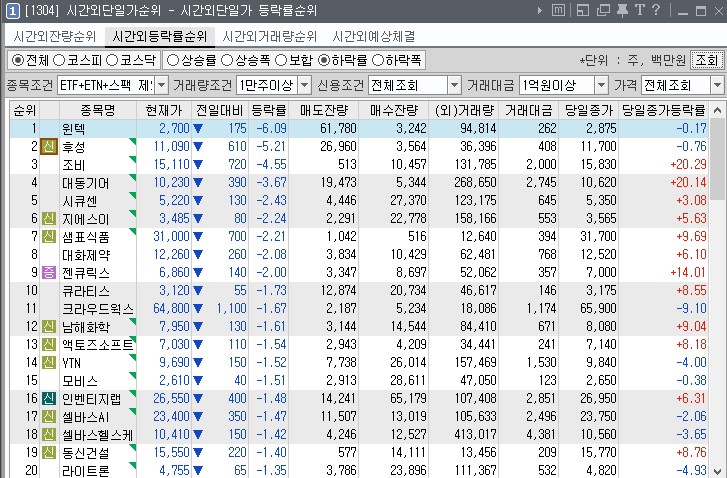Click the vertical scrollbar thumb
Viewport: 727px width, 478px height.
tap(717, 159)
